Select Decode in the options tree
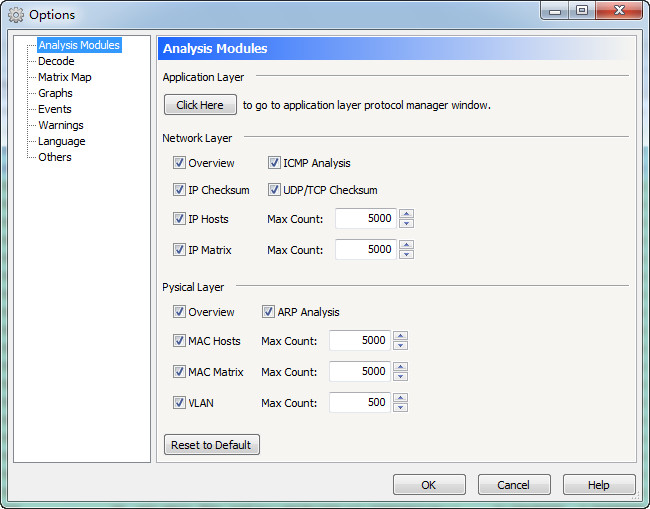Viewport: 650px width, 509px height. pos(56,61)
